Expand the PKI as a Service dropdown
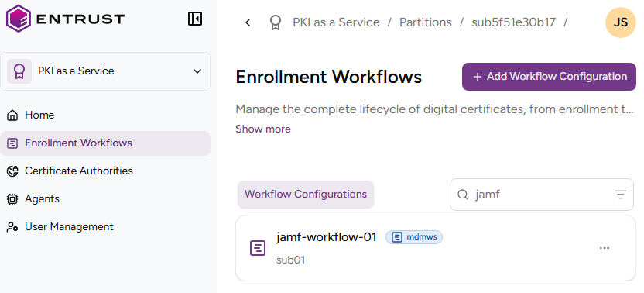The width and height of the screenshot is (644, 293). tap(197, 71)
